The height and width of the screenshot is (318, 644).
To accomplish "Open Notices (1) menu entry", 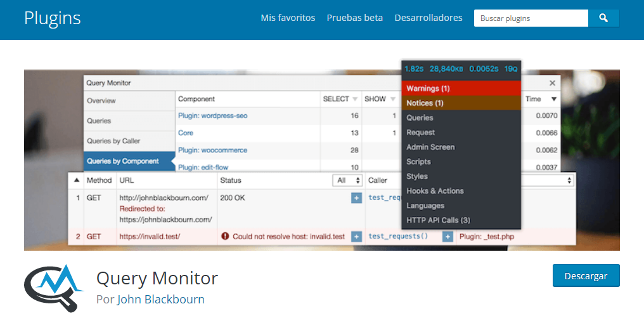I will tap(461, 103).
